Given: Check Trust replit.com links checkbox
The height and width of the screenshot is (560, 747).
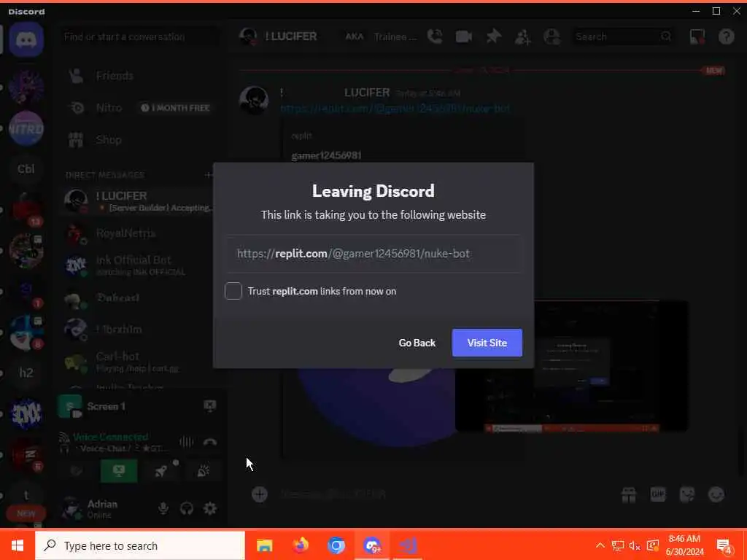Looking at the screenshot, I should [x=233, y=291].
